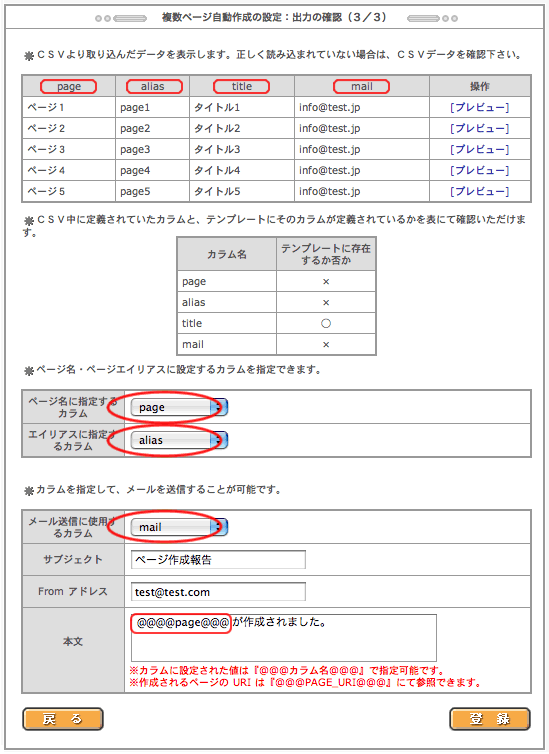This screenshot has height=754, width=549.
Task: Click the サブジェクト label
Action: point(73,560)
